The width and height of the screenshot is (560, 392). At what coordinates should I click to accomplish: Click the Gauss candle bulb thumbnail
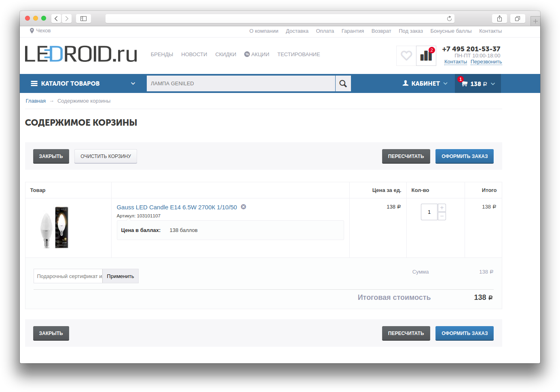[x=55, y=227]
